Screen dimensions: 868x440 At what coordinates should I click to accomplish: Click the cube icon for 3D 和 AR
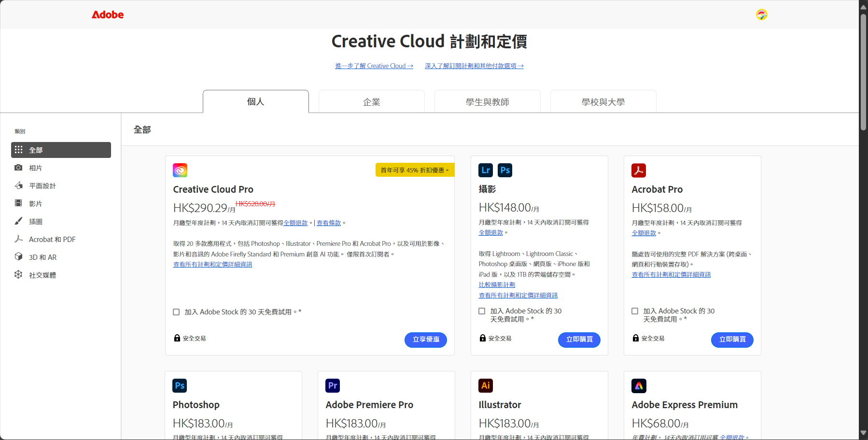point(18,257)
